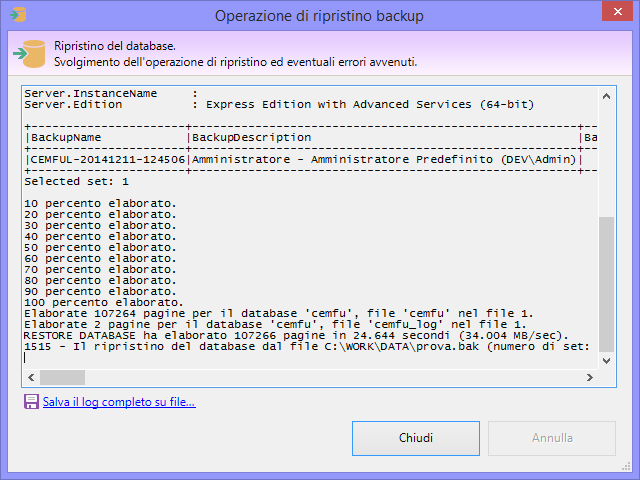Click the RESTORE DATABASE result line in the log
This screenshot has height=480, width=640.
pyautogui.click(x=296, y=335)
